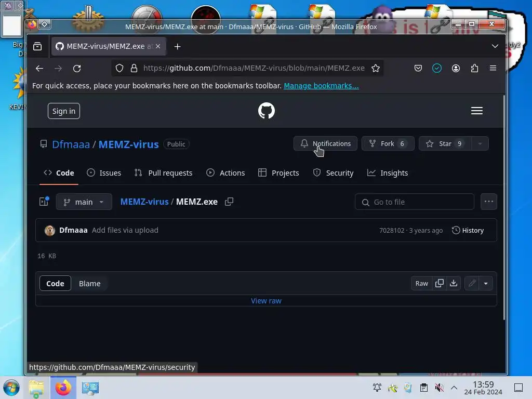
Task: Open the Issues tab
Action: tap(104, 172)
